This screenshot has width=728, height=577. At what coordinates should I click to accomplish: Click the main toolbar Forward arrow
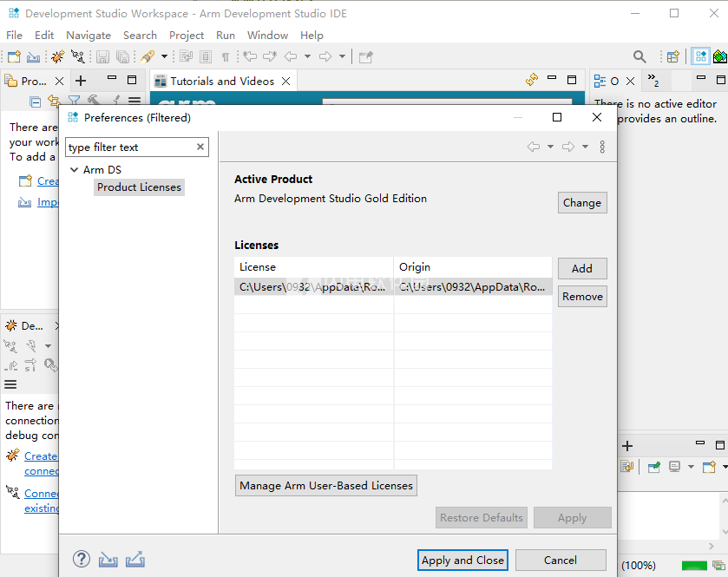pos(325,56)
